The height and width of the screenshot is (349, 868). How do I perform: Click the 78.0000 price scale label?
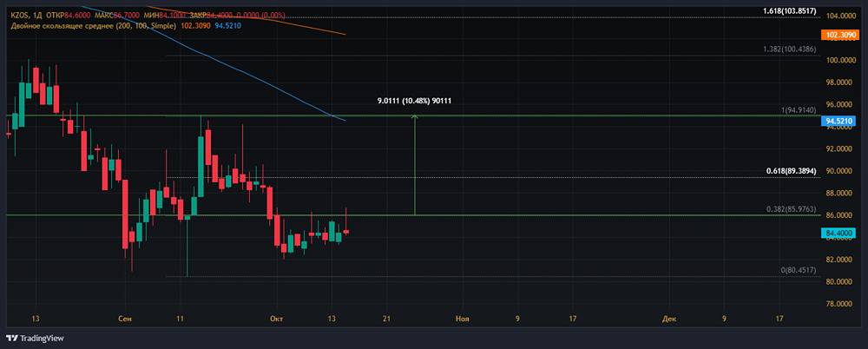click(x=839, y=304)
